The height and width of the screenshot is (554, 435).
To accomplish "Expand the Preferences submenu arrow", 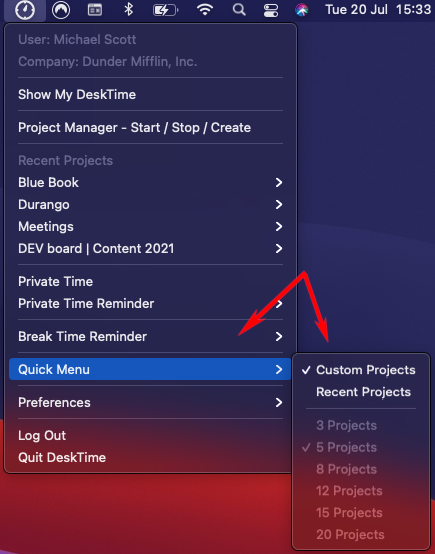I will [x=279, y=402].
